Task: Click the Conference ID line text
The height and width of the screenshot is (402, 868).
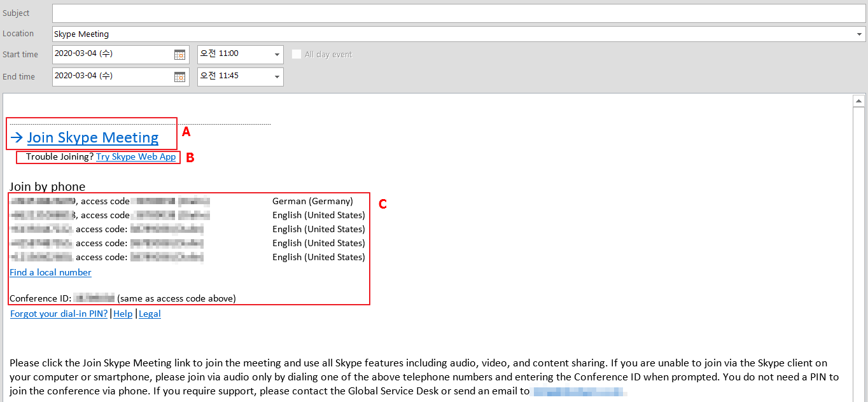Action: pos(122,298)
